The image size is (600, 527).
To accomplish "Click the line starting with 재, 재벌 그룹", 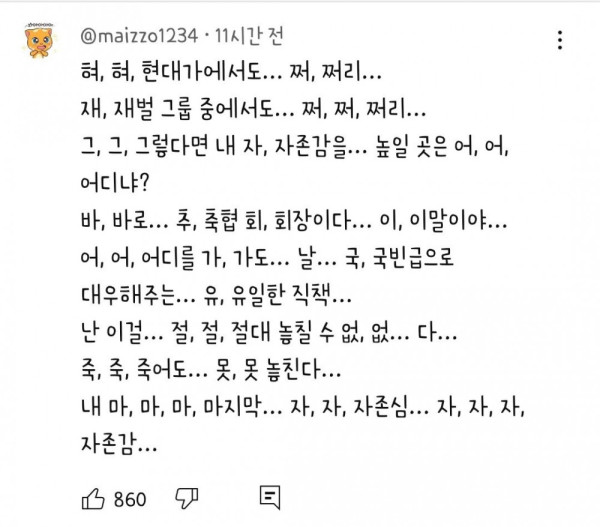I will [253, 109].
